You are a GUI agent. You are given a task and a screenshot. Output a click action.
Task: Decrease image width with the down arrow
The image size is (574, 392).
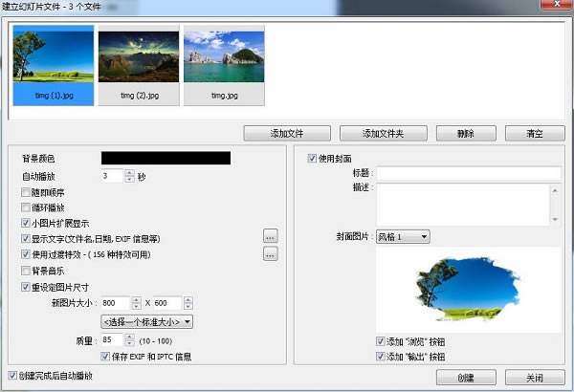tap(137, 306)
